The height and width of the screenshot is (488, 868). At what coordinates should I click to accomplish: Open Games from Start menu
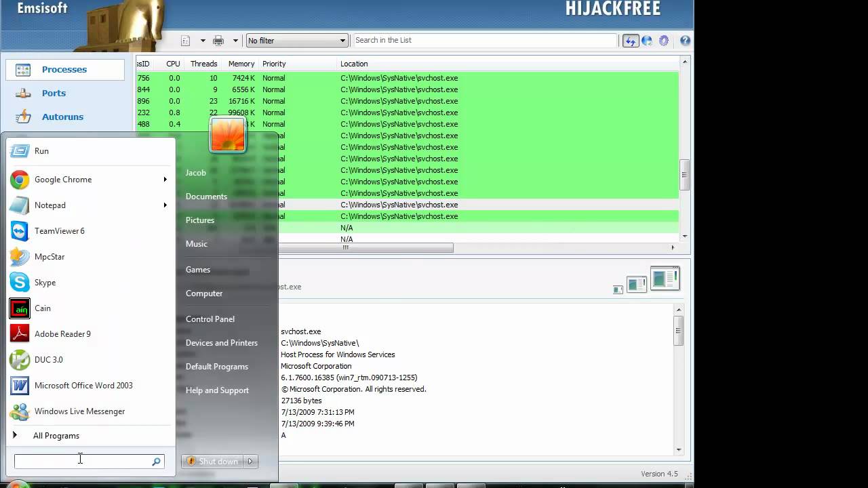198,270
